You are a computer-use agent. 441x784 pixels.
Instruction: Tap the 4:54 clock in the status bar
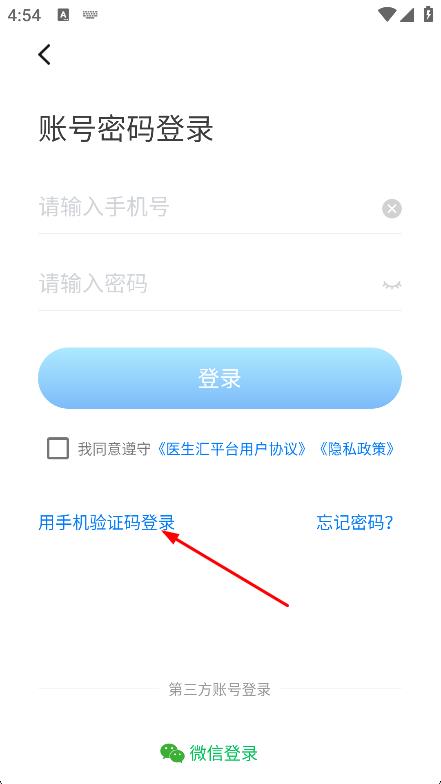click(x=24, y=15)
